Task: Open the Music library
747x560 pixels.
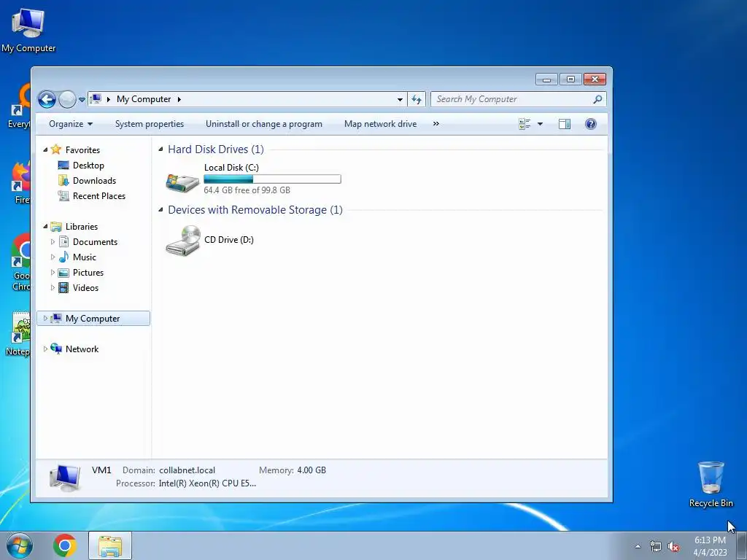Action: [85, 257]
